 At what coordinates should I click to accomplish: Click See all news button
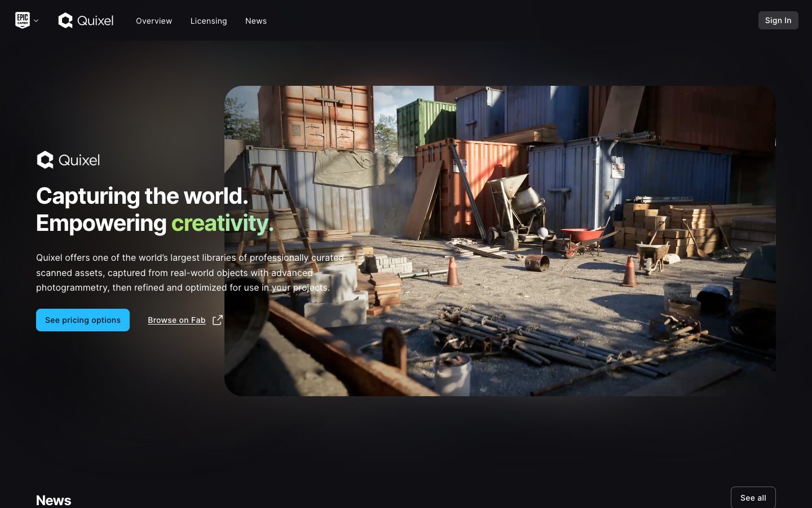[x=753, y=497]
